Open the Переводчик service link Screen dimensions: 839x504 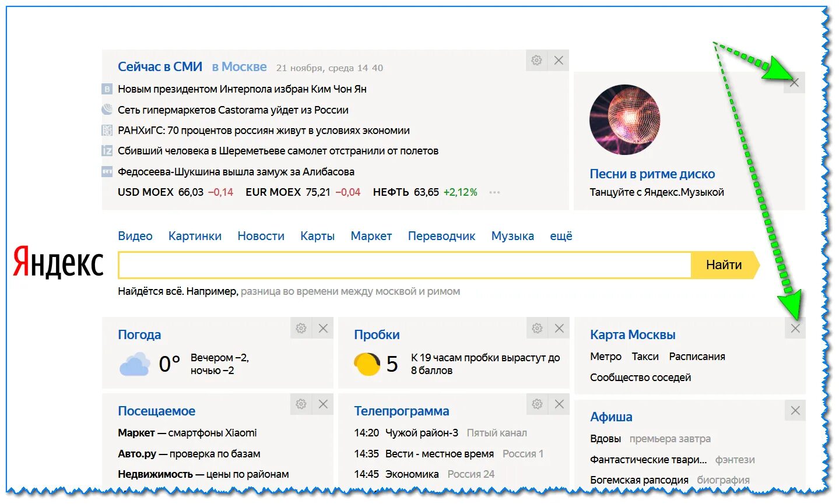point(441,236)
